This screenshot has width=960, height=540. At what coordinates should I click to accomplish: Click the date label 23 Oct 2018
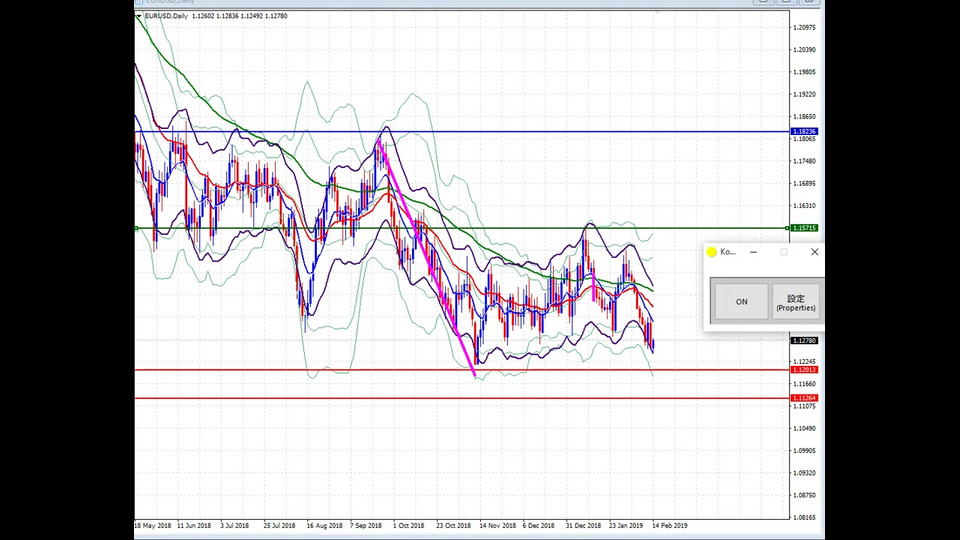(453, 525)
